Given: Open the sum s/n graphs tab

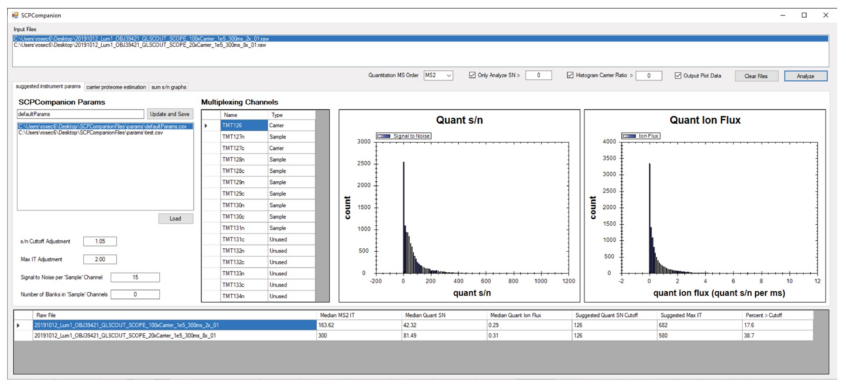Looking at the screenshot, I should (168, 86).
